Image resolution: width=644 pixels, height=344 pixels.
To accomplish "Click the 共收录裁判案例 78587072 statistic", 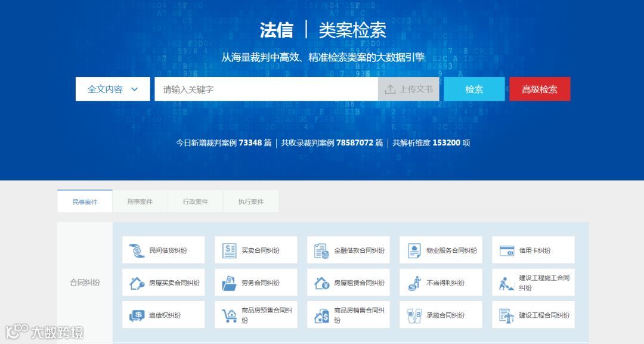I will point(332,143).
